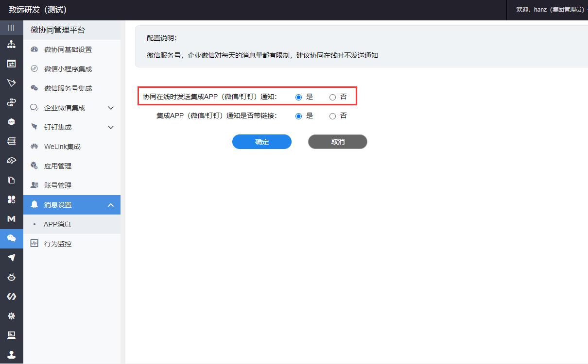
Task: Click the dashboard icon beside 微协同基础设置
Action: (34, 50)
